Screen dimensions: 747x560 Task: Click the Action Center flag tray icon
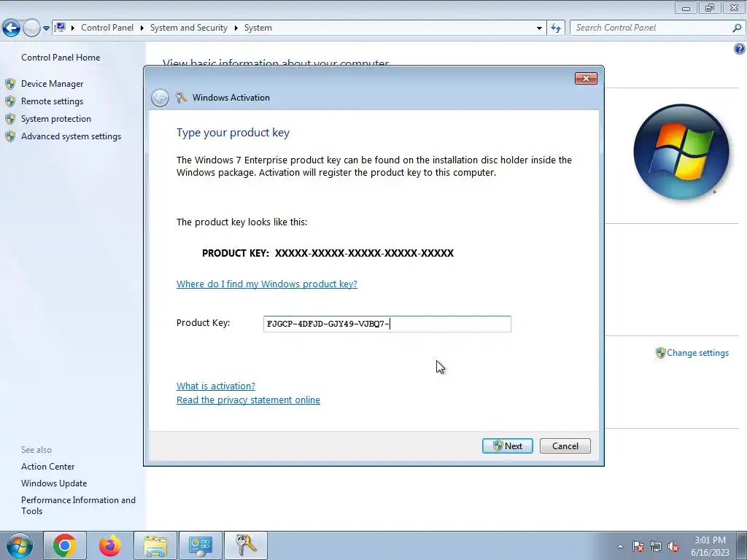point(638,546)
